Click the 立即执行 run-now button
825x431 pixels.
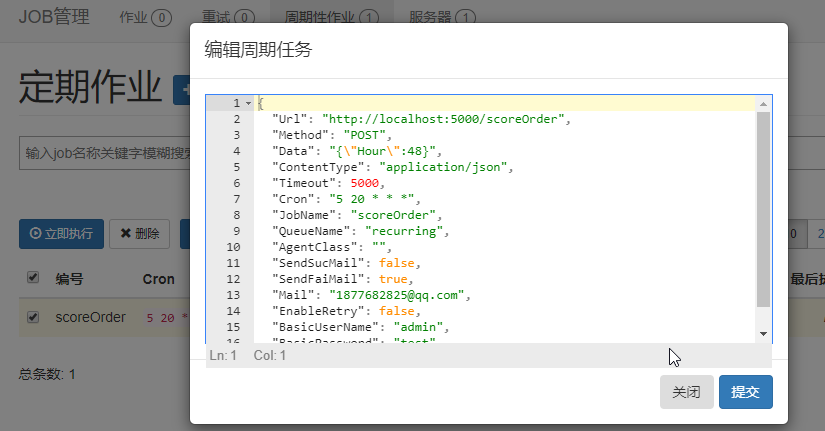coord(62,234)
